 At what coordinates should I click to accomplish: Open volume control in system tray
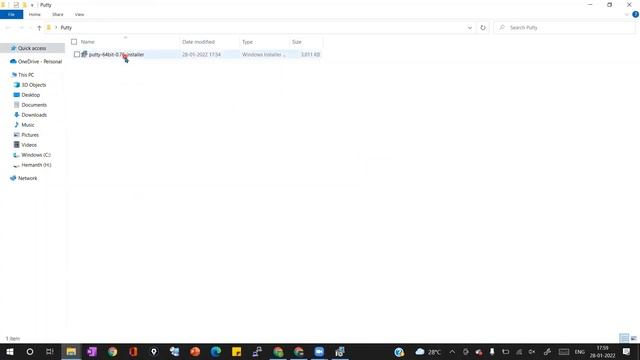(532, 351)
